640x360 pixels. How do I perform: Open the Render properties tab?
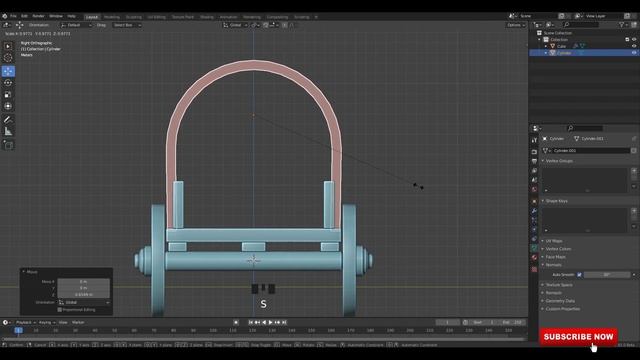click(534, 152)
